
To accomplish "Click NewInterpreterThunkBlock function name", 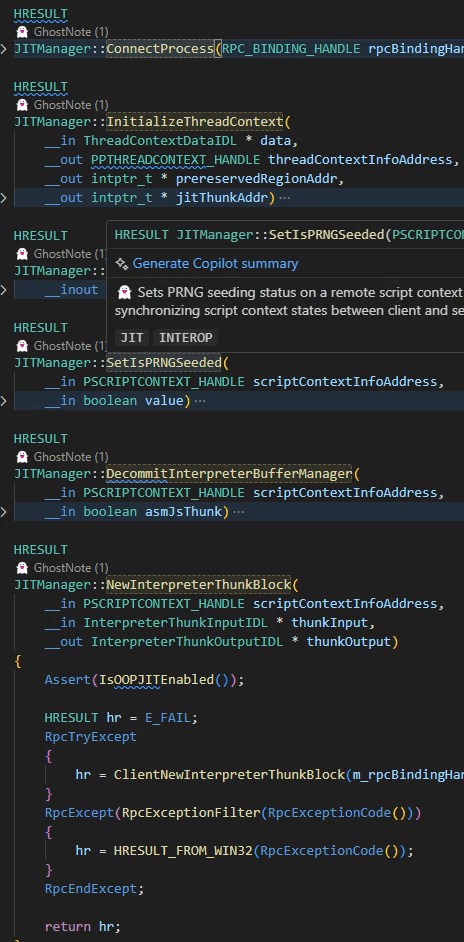I will coord(198,585).
